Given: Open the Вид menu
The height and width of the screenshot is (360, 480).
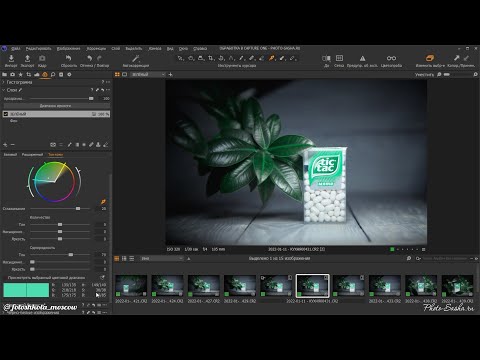Looking at the screenshot, I should click(170, 49).
